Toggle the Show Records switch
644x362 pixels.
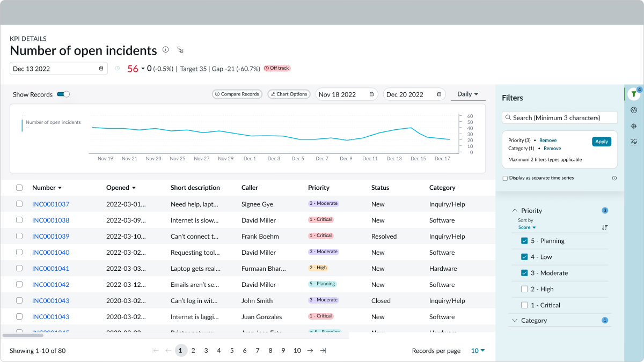[63, 94]
